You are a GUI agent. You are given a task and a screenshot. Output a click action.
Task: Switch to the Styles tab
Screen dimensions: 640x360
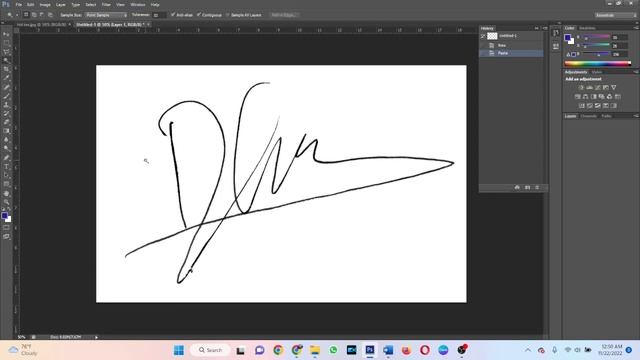point(597,72)
